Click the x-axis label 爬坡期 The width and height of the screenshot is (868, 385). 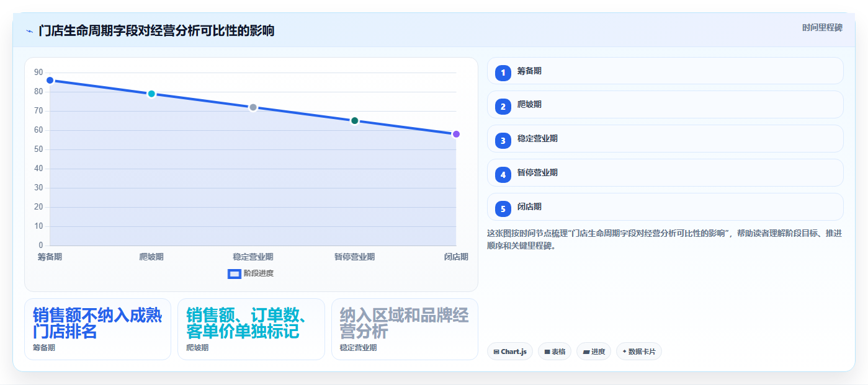pos(151,257)
